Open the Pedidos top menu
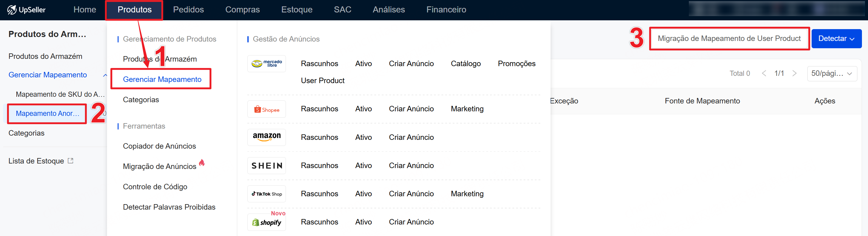The height and width of the screenshot is (236, 868). (x=188, y=9)
